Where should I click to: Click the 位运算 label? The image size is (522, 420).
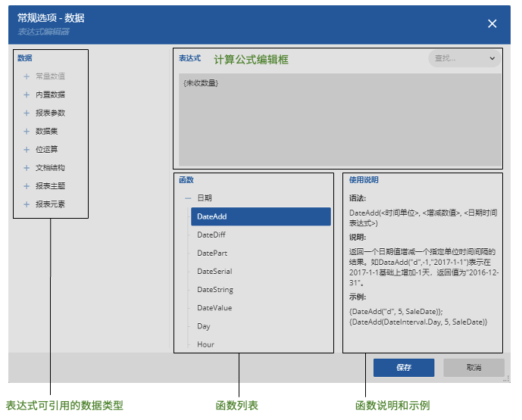[x=47, y=150]
